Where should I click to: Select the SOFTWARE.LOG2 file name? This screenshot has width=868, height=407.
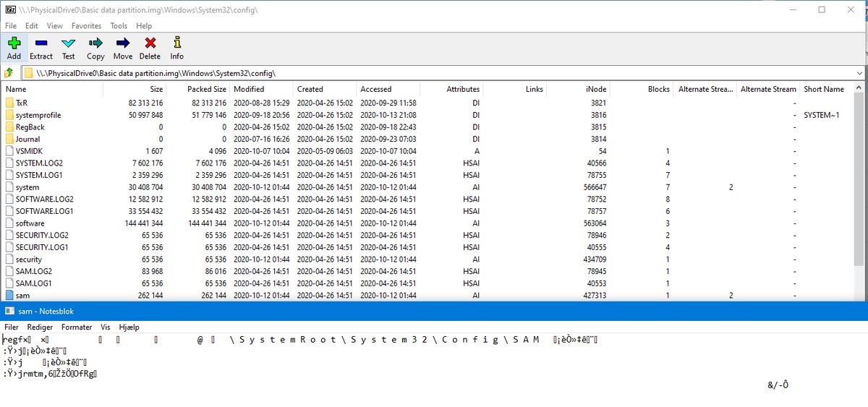[x=45, y=199]
